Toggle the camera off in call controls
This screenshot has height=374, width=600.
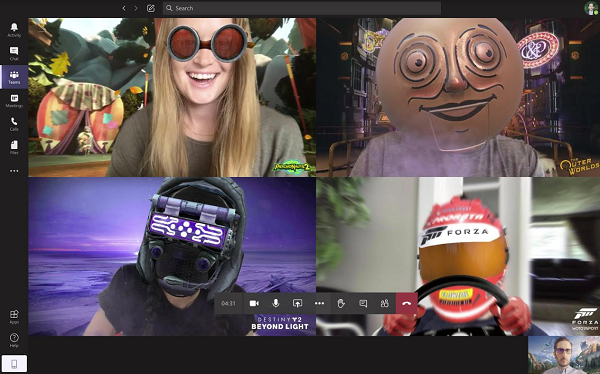pos(254,304)
